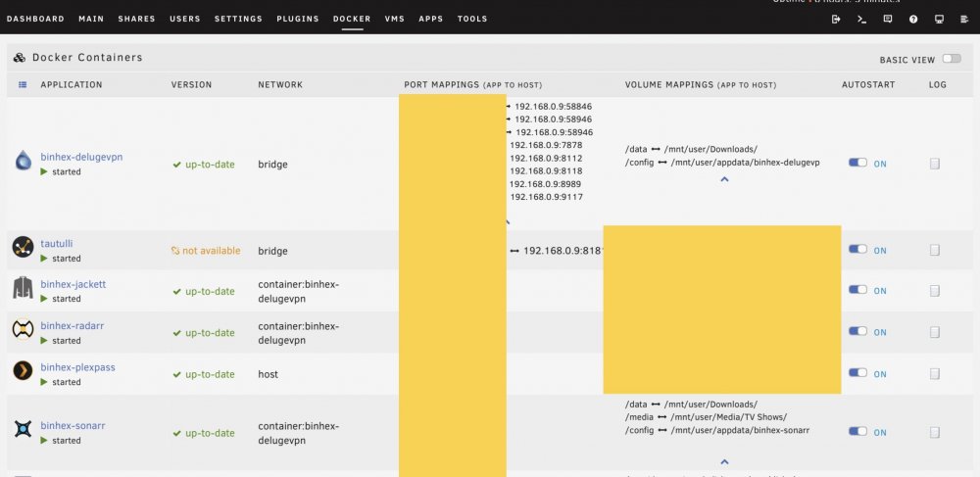Click the binhex-jackett jacket icon

(x=24, y=288)
